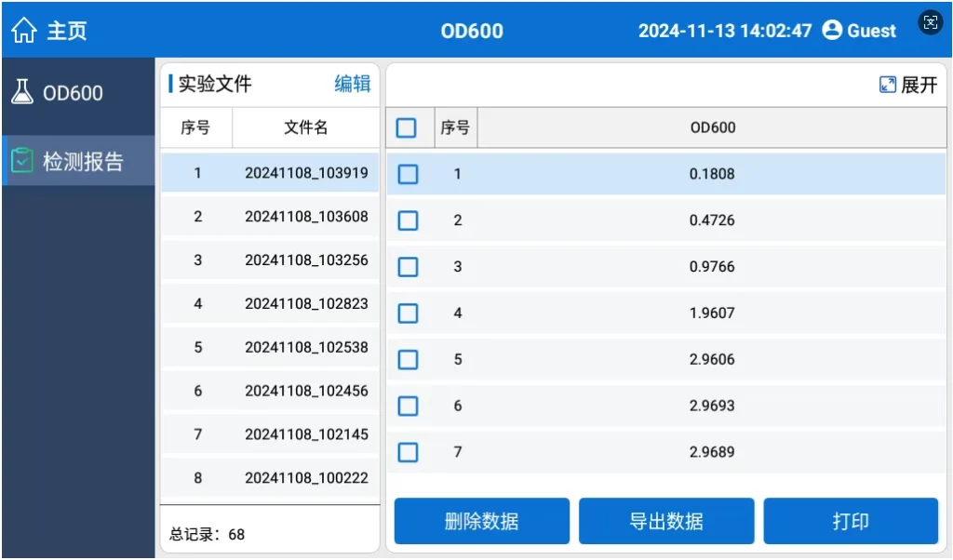Click the OD600 value 2.9689
The image size is (953, 560).
click(712, 452)
